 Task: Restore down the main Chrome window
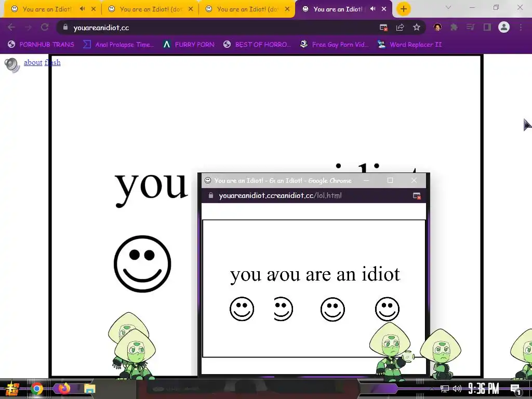(496, 7)
